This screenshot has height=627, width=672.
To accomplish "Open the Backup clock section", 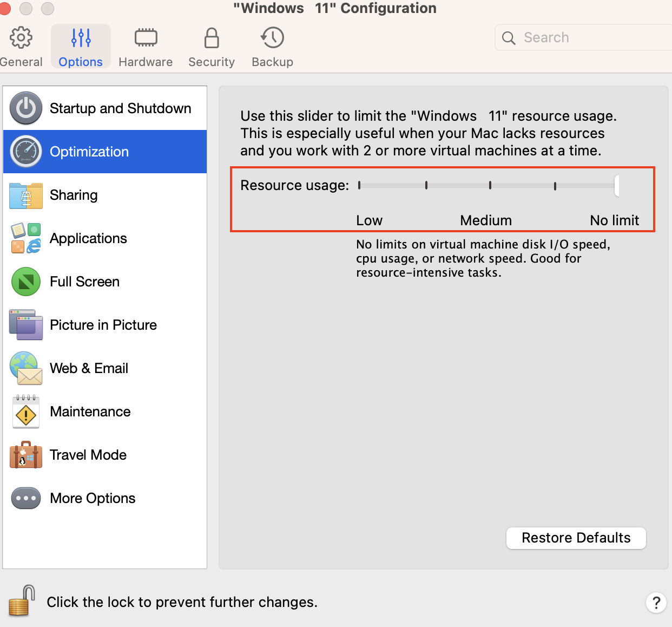I will tap(272, 46).
